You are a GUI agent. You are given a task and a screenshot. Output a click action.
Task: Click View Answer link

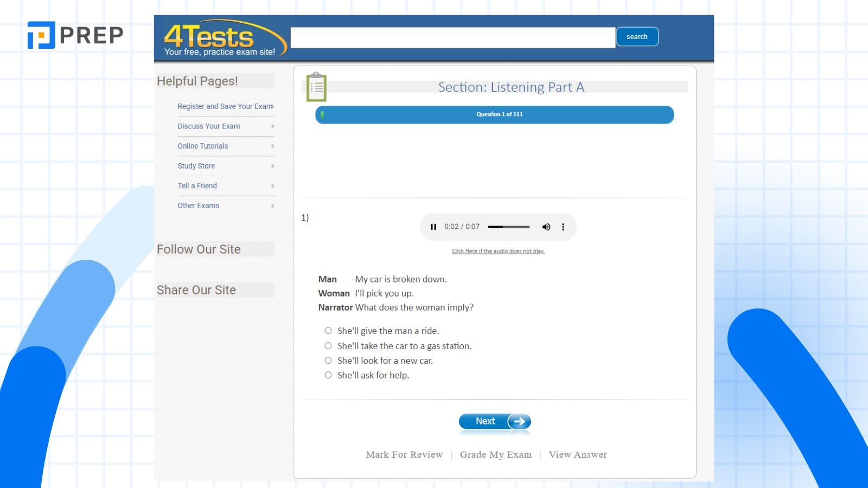(578, 455)
